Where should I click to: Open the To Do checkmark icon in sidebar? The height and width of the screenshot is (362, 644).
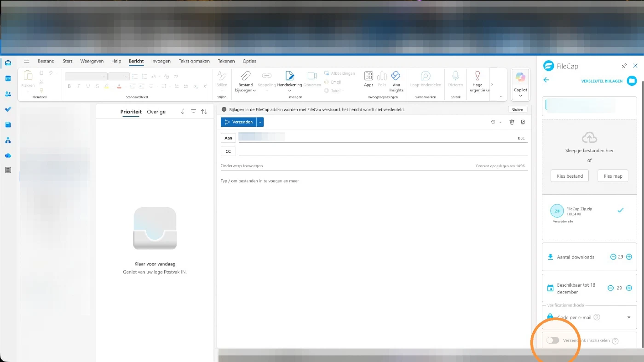[8, 109]
